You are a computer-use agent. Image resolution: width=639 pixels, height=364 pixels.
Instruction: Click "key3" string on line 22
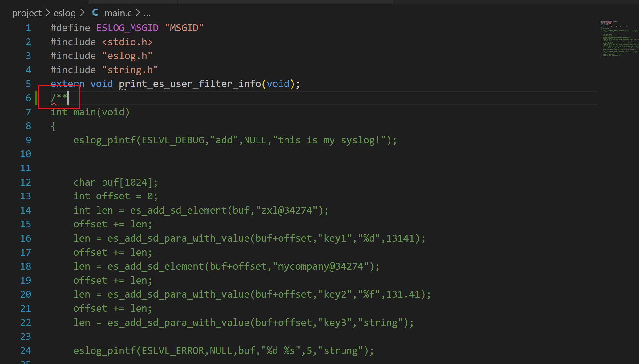pos(335,323)
